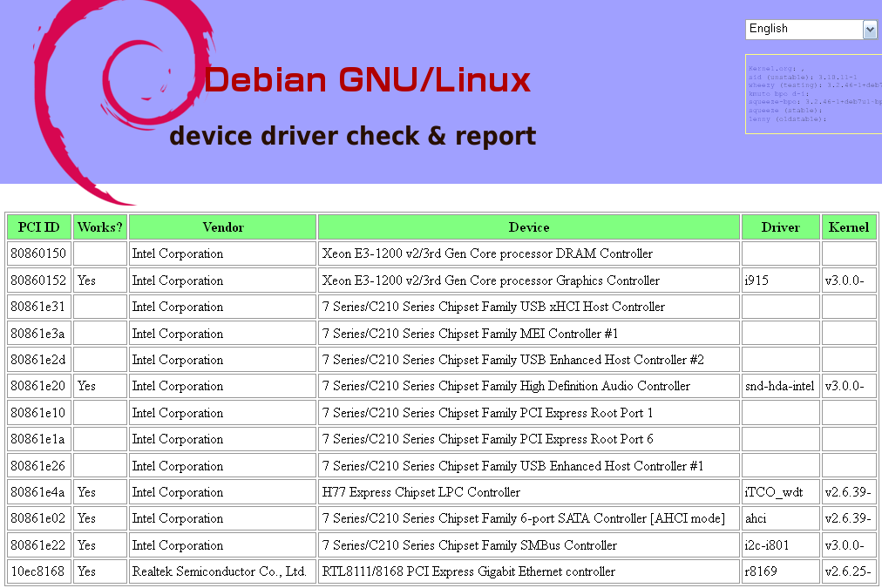Viewport: 882px width, 588px height.
Task: Click High Definition Audio Controller cell
Action: coord(529,386)
